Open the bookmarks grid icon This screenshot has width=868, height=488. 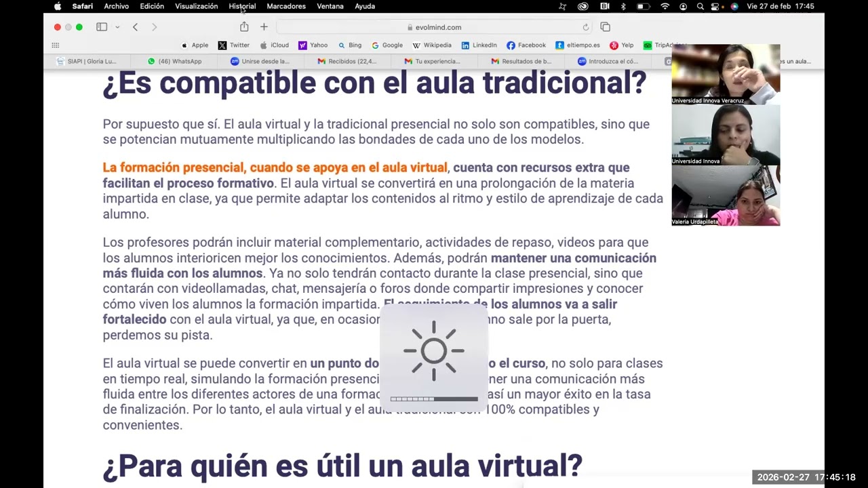click(56, 45)
